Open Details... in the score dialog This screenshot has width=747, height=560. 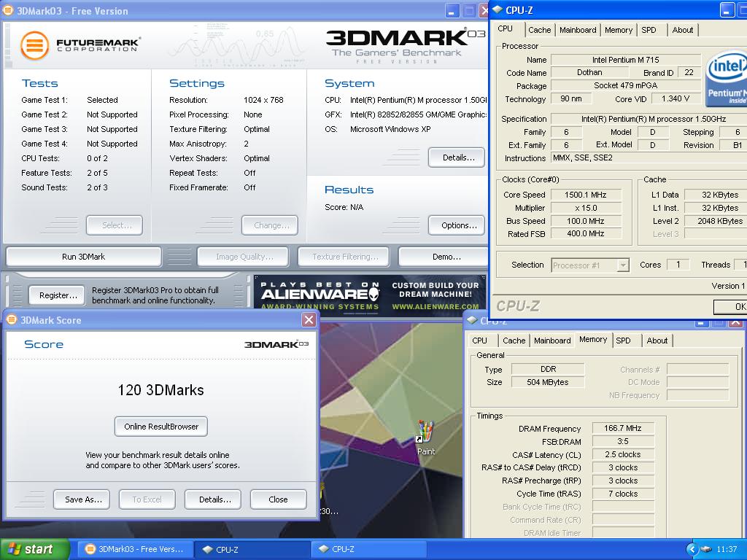tap(213, 499)
